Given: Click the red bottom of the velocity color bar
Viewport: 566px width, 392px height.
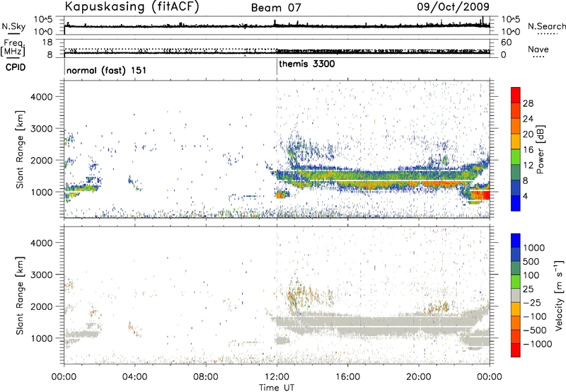Looking at the screenshot, I should point(516,350).
